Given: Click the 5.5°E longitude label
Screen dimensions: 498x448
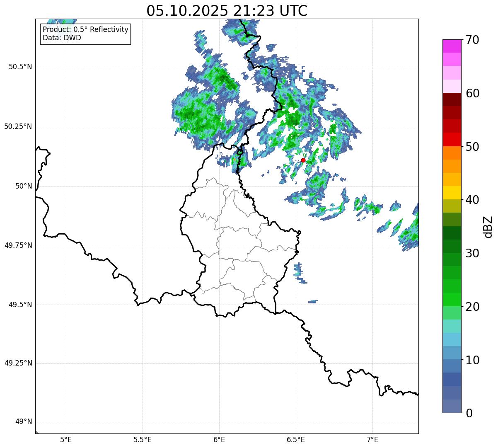Looking at the screenshot, I should click(x=143, y=439).
